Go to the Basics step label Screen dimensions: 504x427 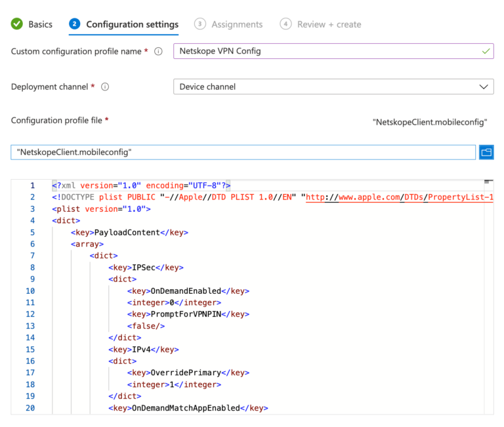[40, 24]
